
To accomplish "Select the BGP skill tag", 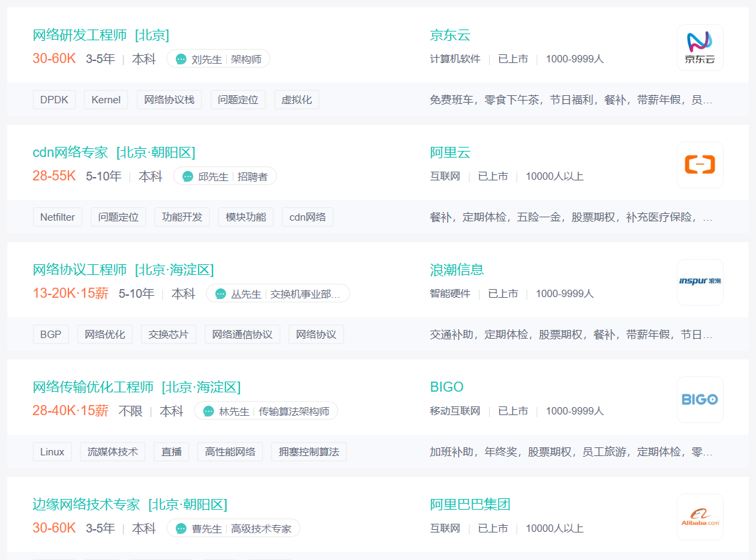I will [x=50, y=334].
